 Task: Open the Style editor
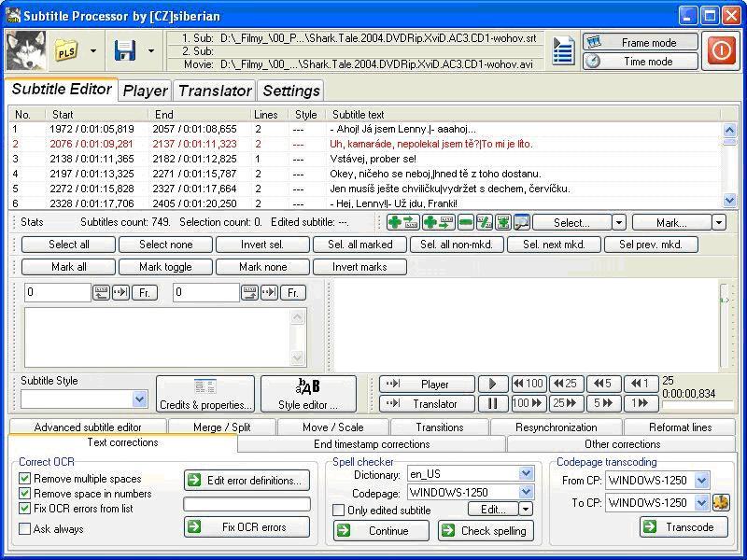tap(308, 394)
